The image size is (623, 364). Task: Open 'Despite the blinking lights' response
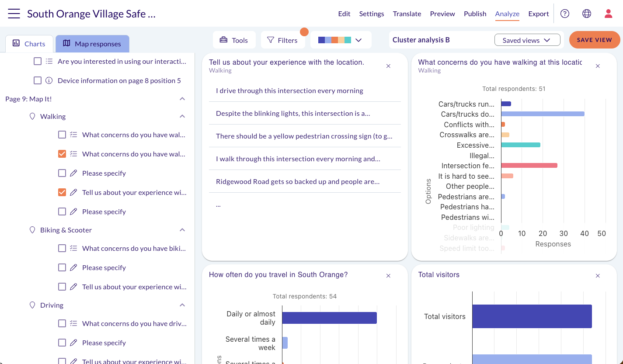point(305,113)
